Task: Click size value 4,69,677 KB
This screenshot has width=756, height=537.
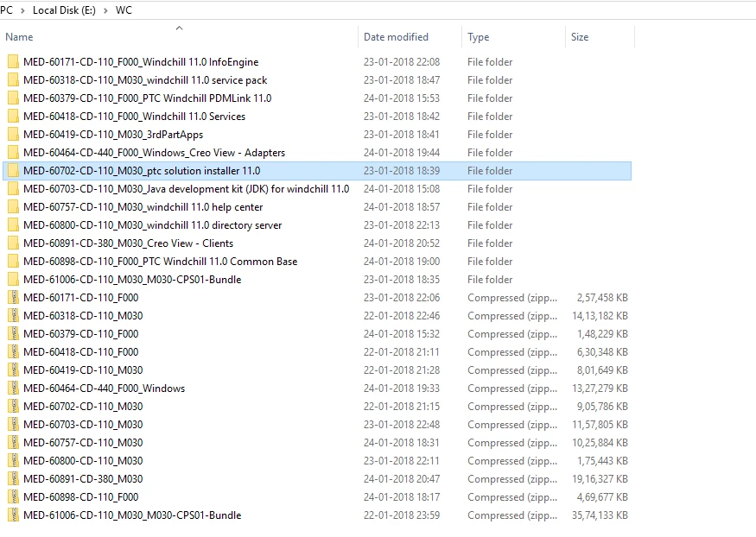Action: 602,497
